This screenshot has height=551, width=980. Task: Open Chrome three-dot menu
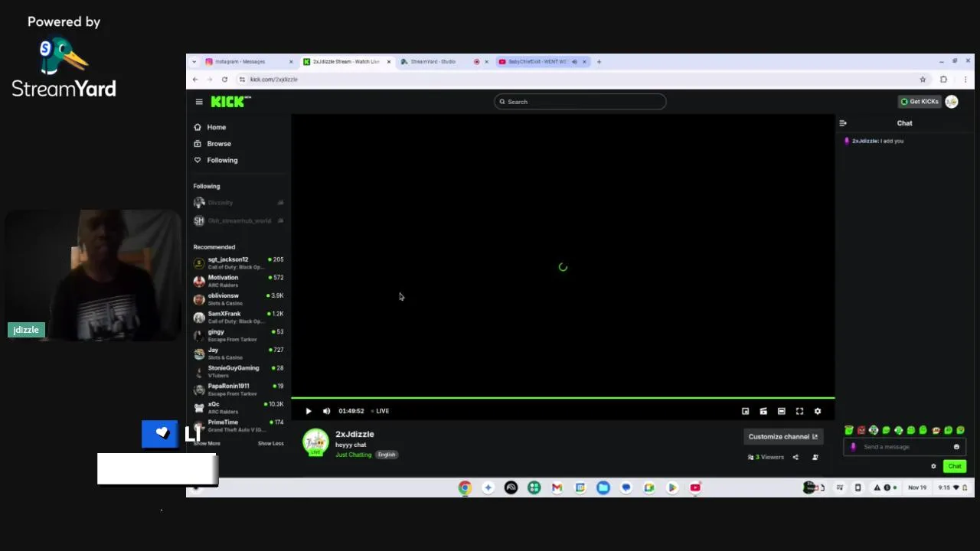(965, 80)
